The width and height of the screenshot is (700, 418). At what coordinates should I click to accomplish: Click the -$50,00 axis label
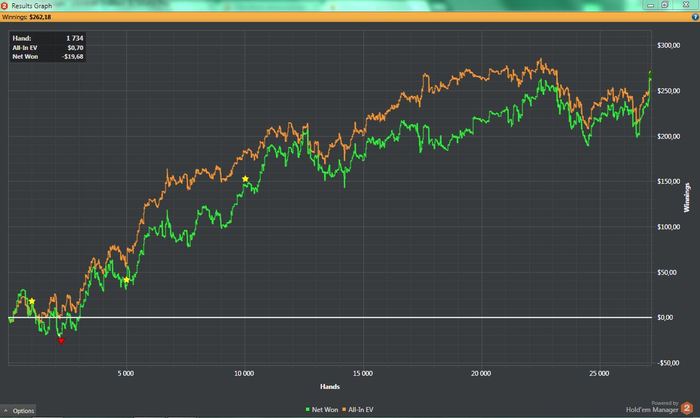(668, 363)
